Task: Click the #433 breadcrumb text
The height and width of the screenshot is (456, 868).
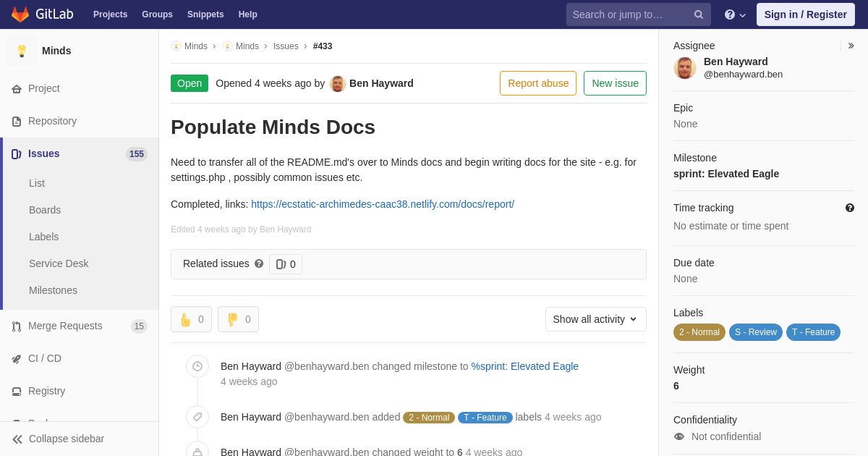Action: (323, 46)
